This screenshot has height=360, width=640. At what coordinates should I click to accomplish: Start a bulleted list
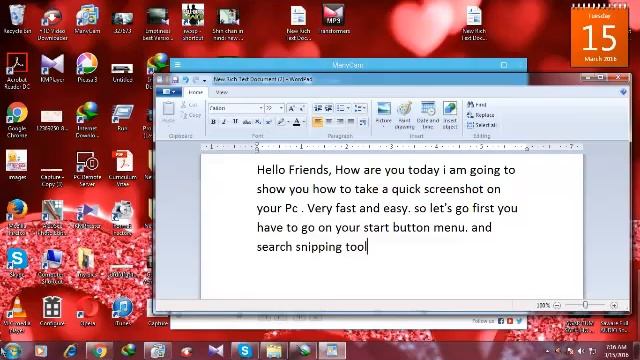tap(340, 108)
